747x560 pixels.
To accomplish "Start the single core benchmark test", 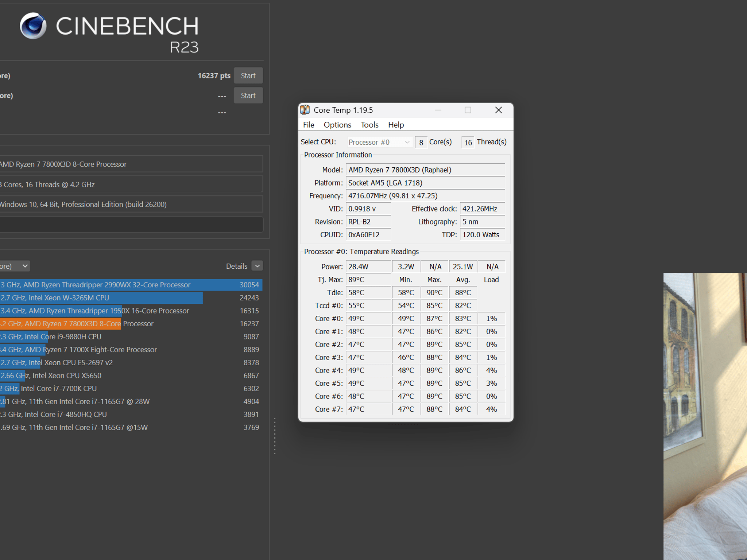I will (248, 96).
